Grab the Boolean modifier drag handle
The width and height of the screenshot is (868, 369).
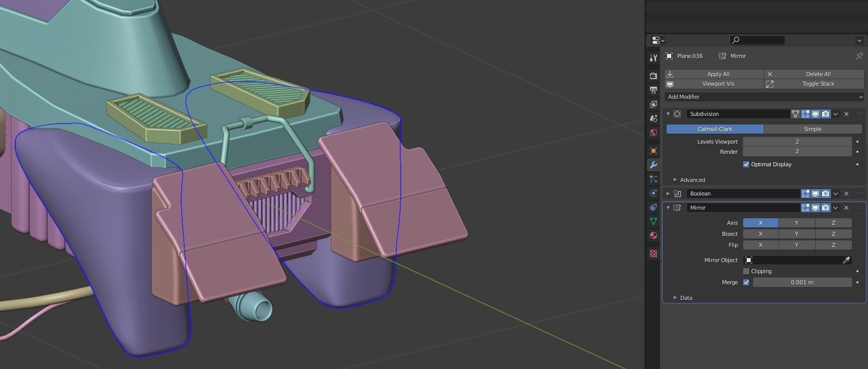pos(859,194)
